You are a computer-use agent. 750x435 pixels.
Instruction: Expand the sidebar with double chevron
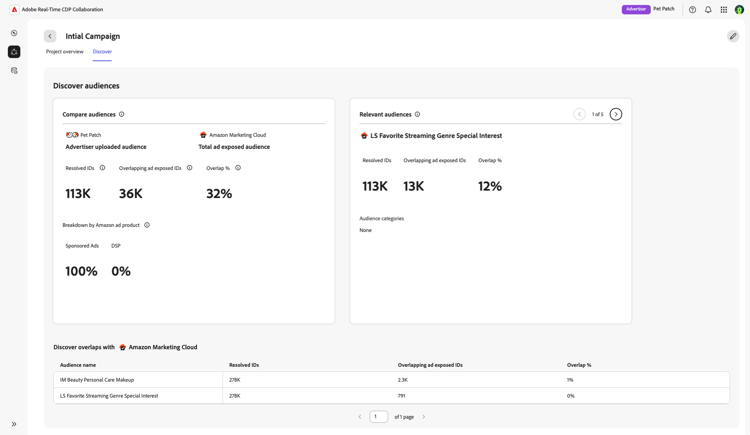point(14,424)
